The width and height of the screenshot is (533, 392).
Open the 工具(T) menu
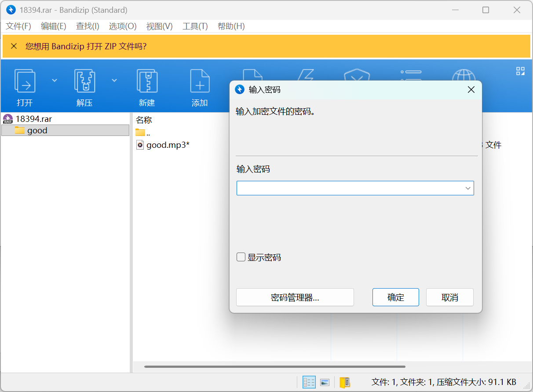(x=195, y=26)
